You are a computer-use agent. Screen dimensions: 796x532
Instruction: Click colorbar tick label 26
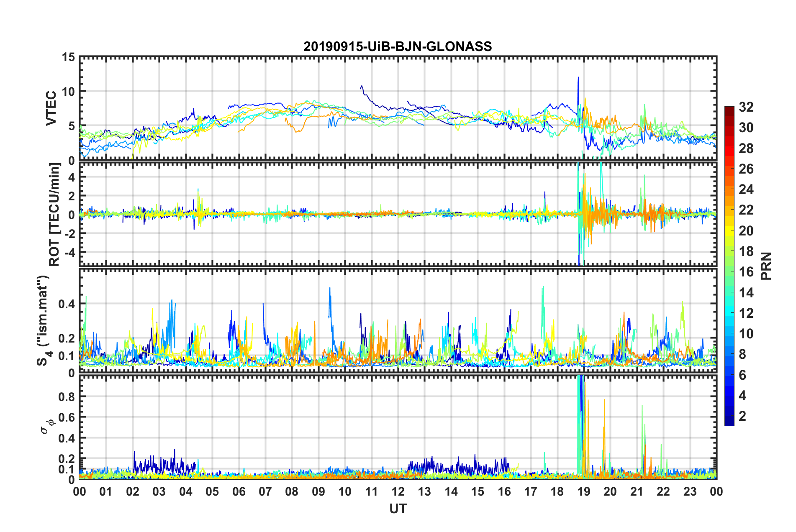tap(746, 169)
